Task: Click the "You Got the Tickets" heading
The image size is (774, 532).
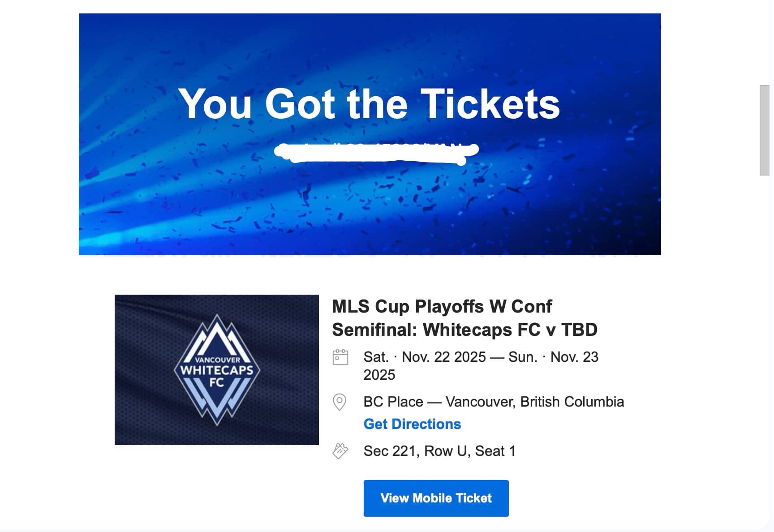Action: tap(369, 104)
